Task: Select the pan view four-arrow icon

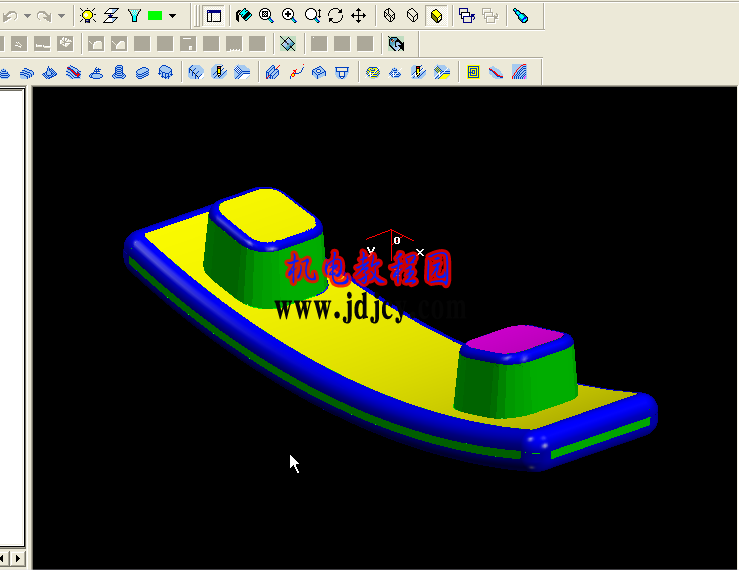Action: tap(358, 15)
